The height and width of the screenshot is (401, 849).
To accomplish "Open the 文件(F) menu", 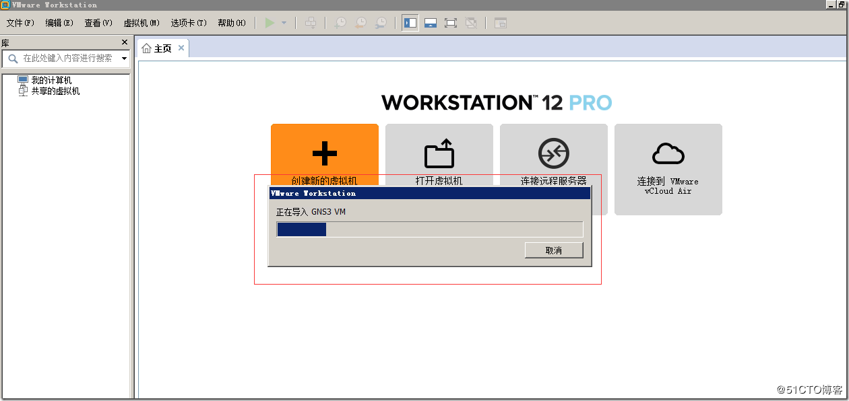I will [x=20, y=23].
